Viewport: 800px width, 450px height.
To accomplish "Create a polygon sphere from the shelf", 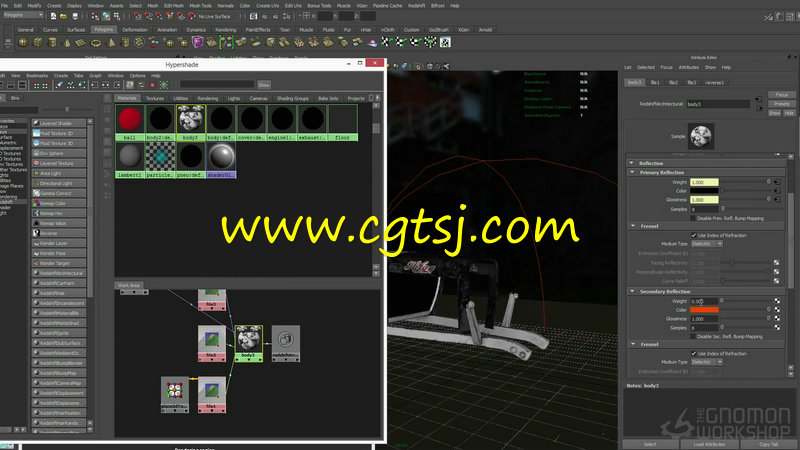I will tap(23, 42).
